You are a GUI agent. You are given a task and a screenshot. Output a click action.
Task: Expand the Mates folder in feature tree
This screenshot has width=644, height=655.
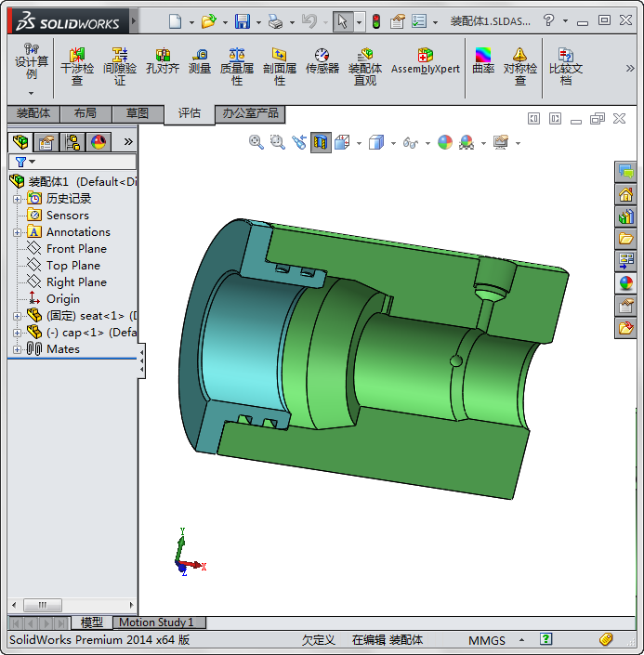17,349
